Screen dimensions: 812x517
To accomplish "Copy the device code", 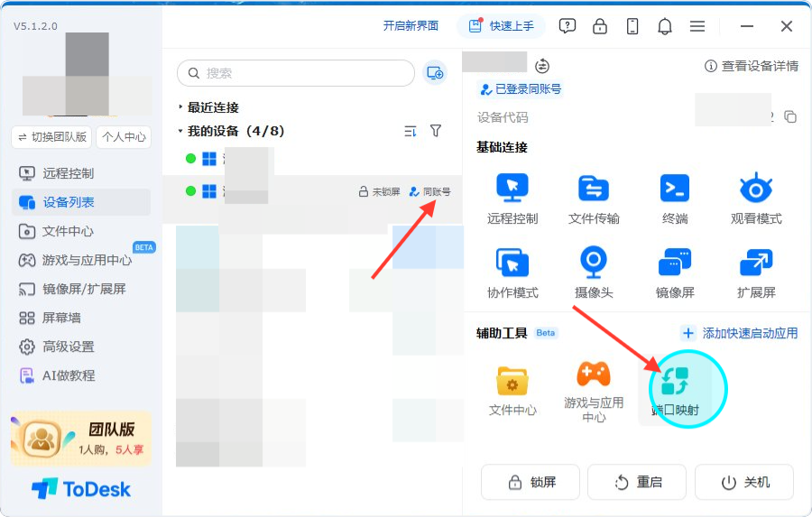I will (790, 117).
